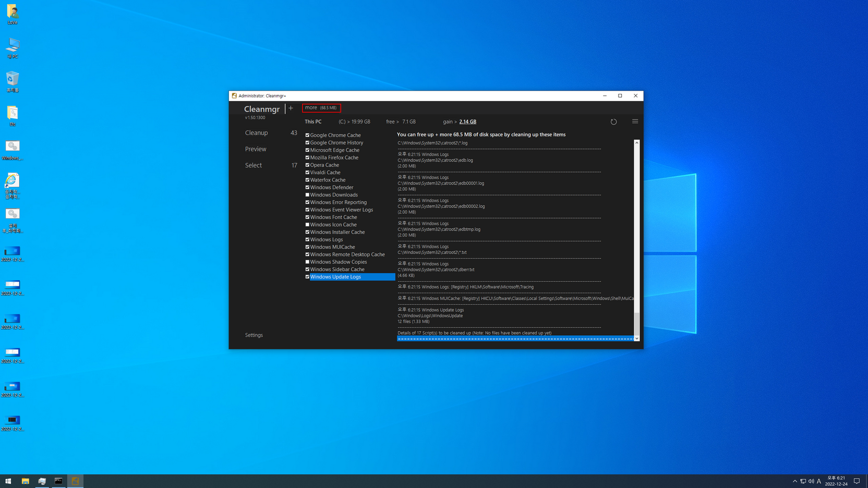
Task: Click the network icon in system tray
Action: tap(803, 481)
